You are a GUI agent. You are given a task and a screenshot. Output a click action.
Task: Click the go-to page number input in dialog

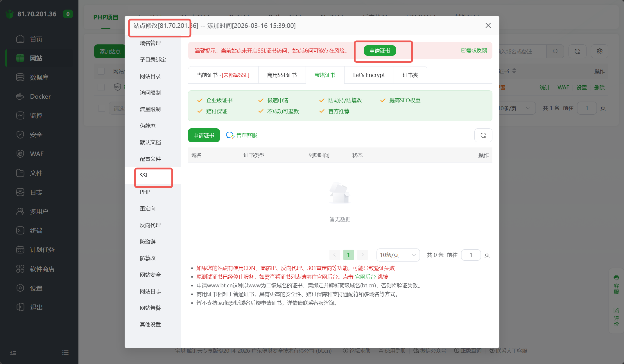471,255
